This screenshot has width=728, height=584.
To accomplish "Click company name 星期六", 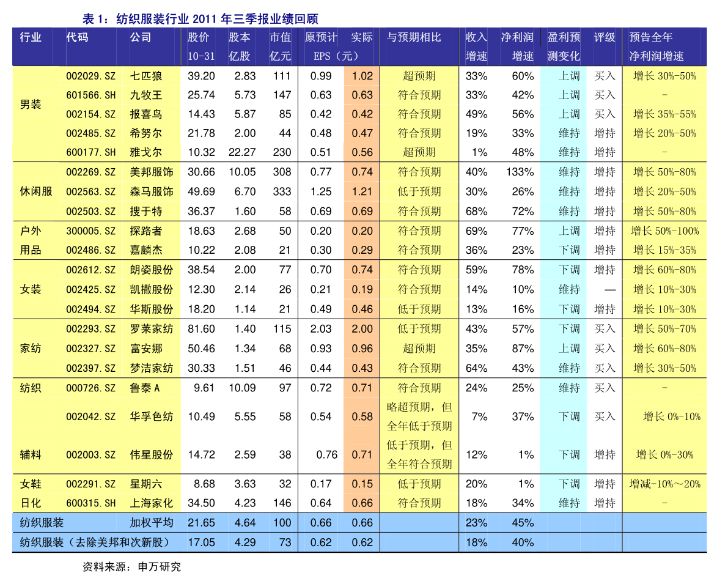I will 146,484.
